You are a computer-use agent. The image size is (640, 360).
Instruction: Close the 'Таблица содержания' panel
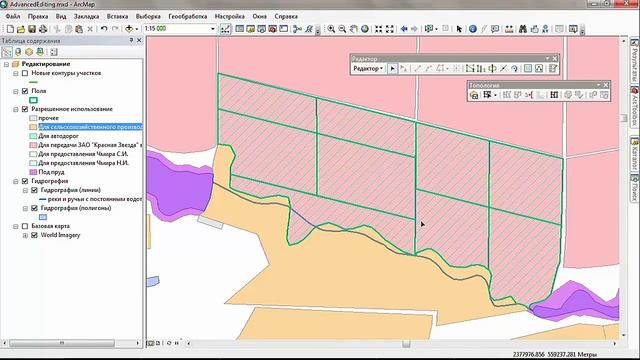click(x=139, y=40)
